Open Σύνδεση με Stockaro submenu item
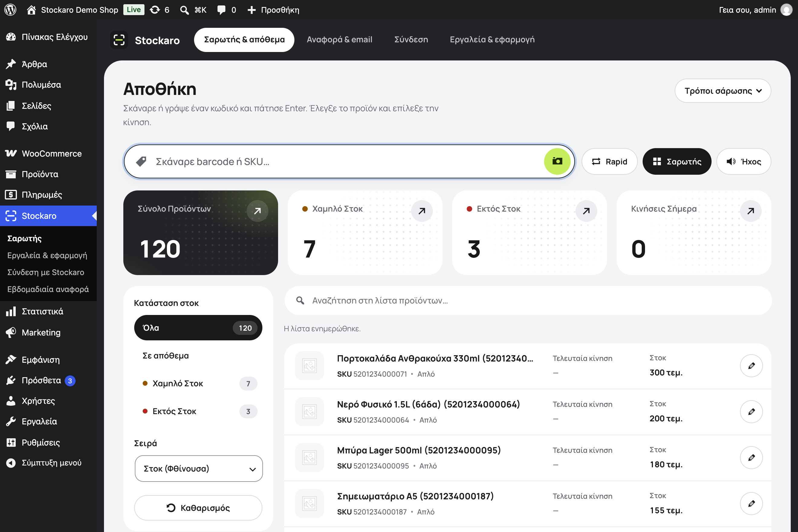The image size is (798, 532). [x=48, y=272]
